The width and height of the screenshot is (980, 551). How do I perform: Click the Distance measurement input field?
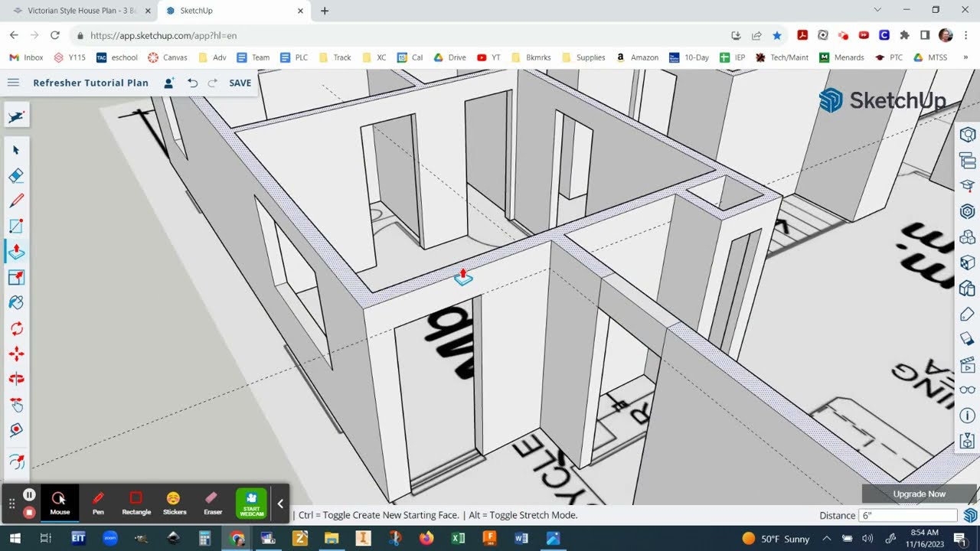pyautogui.click(x=908, y=515)
